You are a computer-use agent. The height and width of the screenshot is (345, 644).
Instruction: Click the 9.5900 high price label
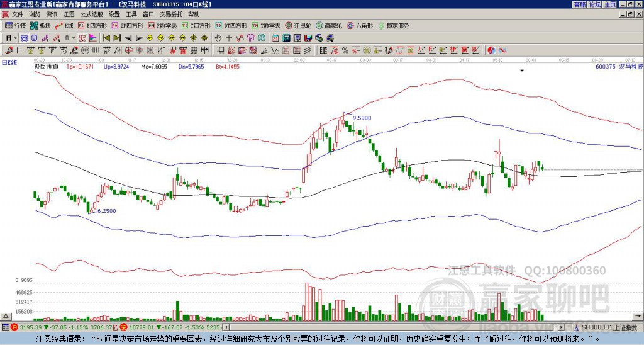(362, 118)
